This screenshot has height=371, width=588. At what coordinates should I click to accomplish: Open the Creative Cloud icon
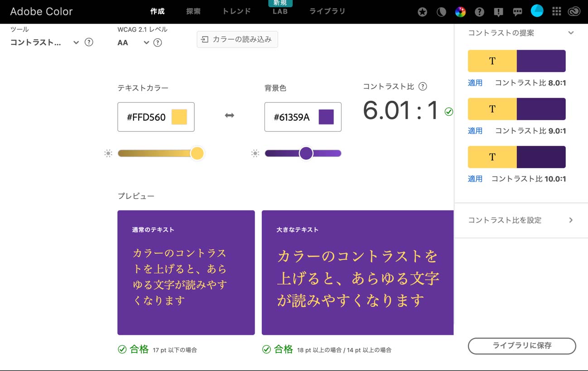coord(574,12)
